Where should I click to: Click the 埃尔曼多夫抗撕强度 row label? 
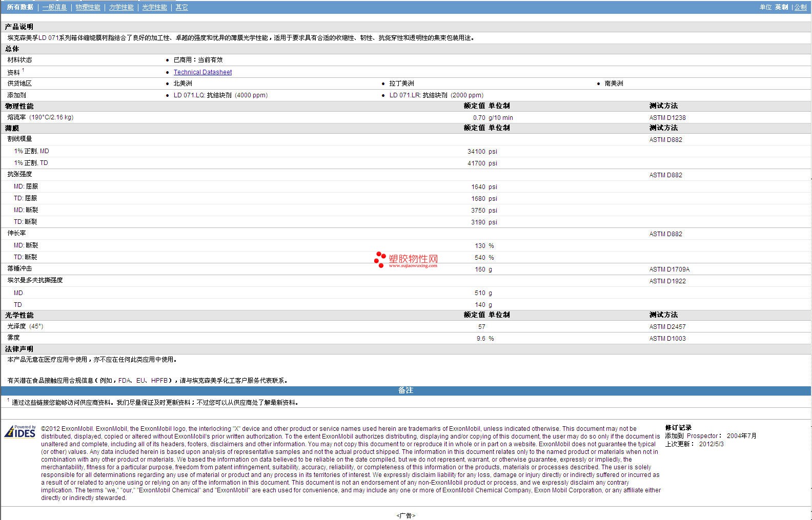[35, 280]
